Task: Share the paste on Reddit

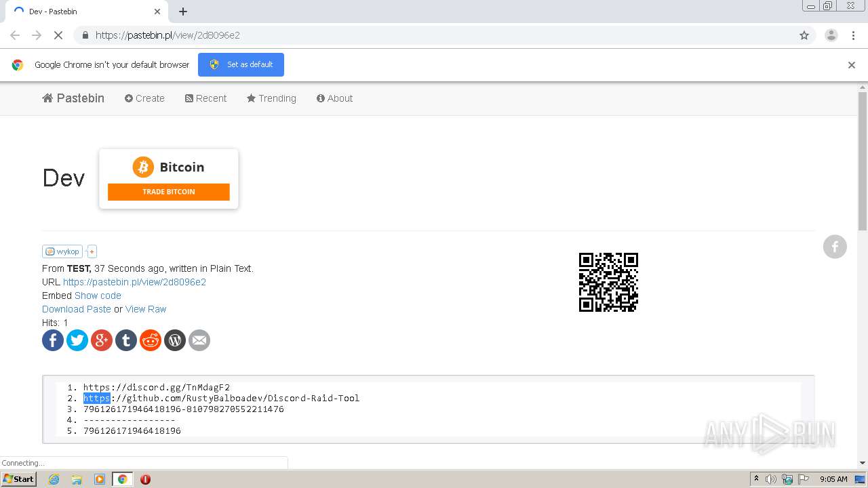Action: click(151, 340)
